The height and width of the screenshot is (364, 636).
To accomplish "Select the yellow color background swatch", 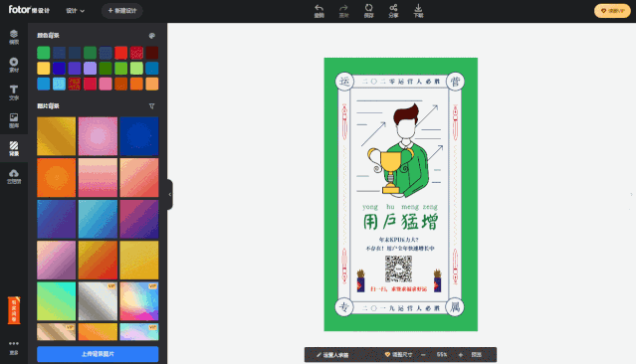I will point(44,68).
